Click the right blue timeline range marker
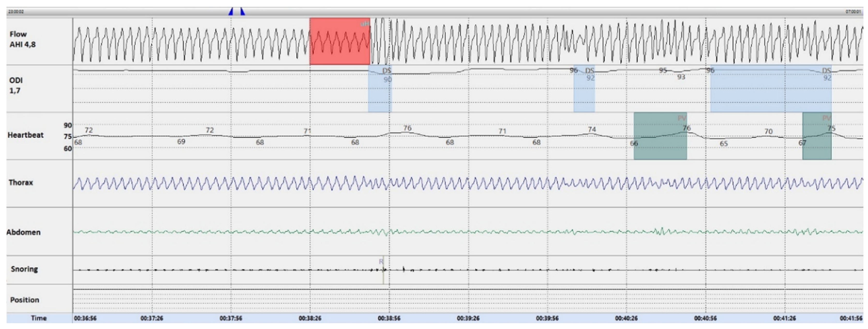The height and width of the screenshot is (329, 868). pos(242,12)
